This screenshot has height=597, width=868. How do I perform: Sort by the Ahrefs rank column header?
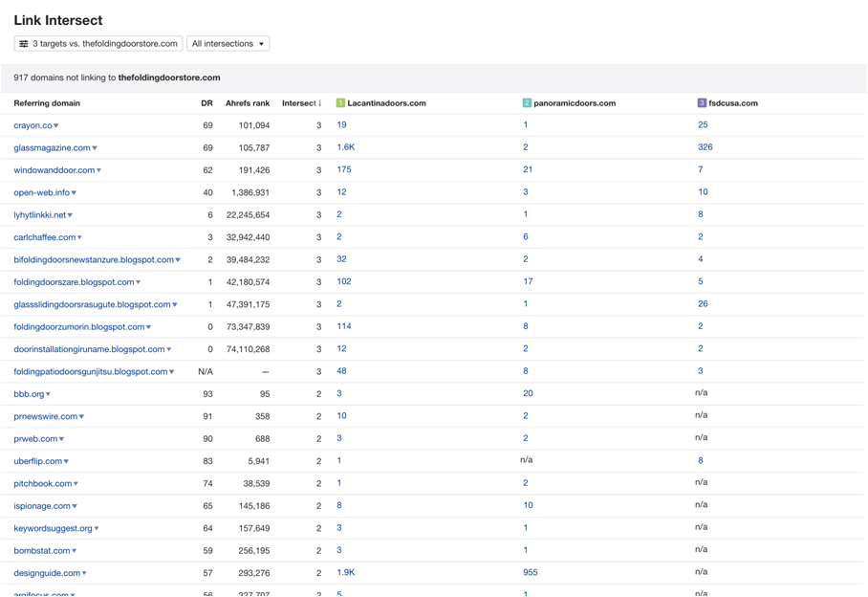point(248,103)
